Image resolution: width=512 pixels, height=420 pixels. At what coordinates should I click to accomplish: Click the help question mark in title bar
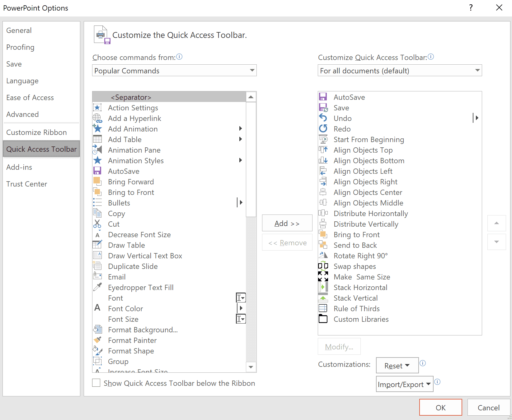tap(471, 8)
